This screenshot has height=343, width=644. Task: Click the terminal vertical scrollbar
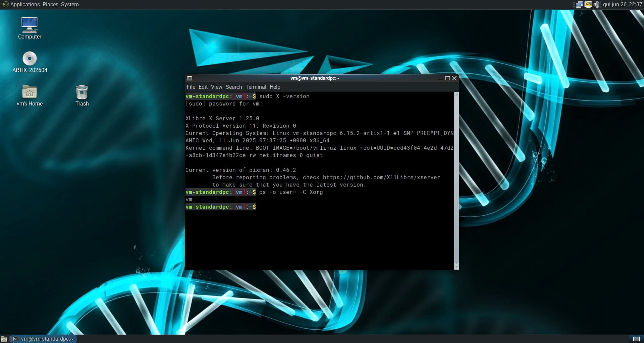[x=456, y=181]
